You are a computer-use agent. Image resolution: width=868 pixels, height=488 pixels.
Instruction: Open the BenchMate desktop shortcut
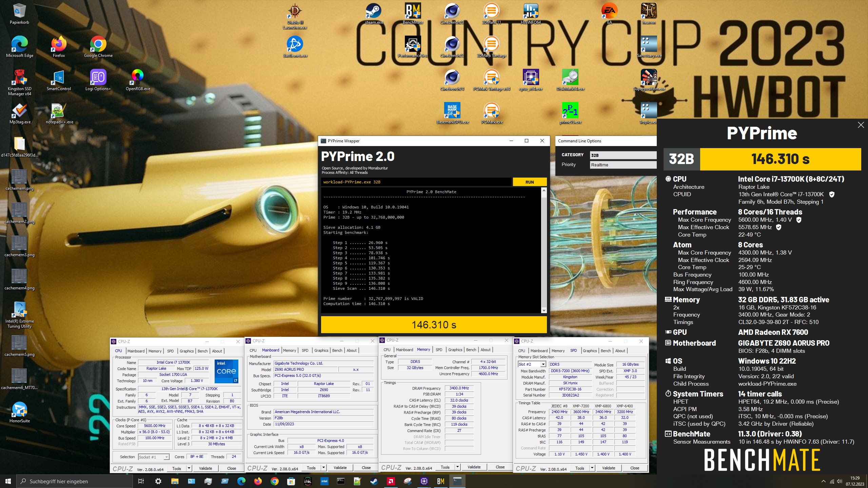click(413, 14)
